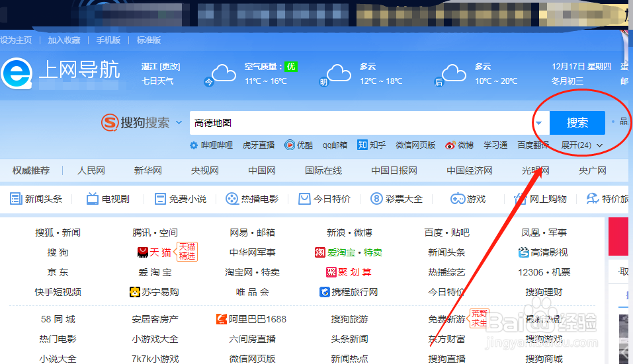The width and height of the screenshot is (633, 364).
Task: Click the 上网导航 e logo
Action: tap(17, 73)
